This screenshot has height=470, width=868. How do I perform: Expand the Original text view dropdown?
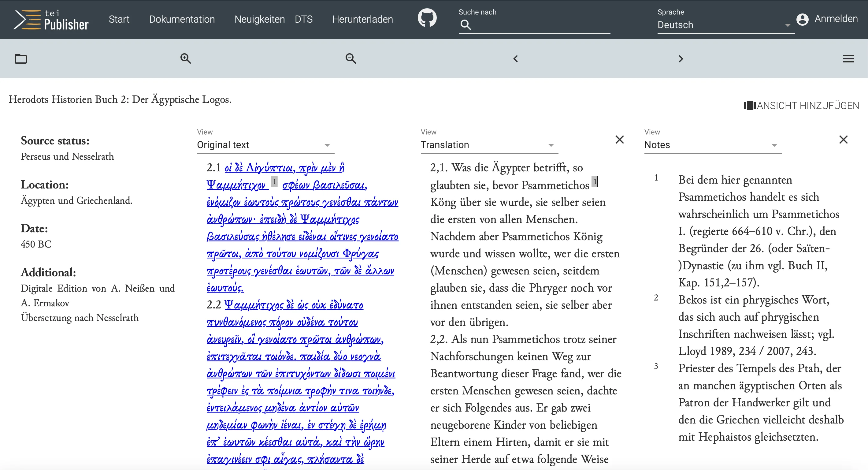click(x=265, y=145)
